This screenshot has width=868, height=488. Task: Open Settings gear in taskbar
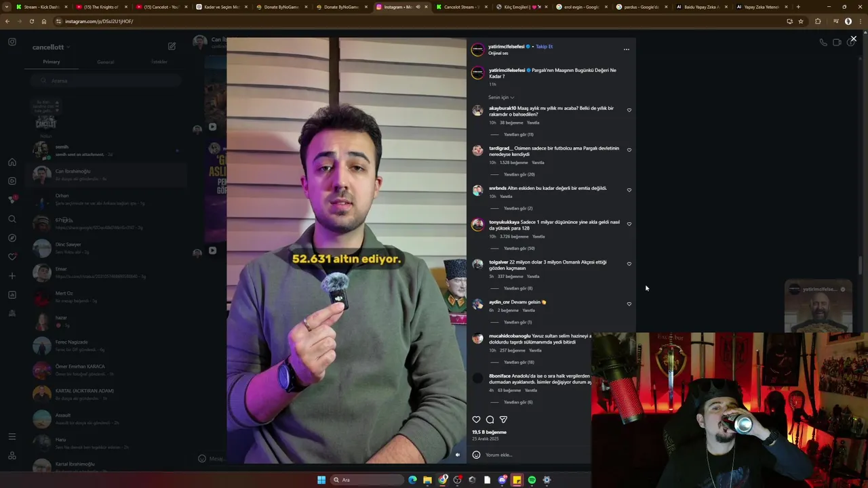pos(547,480)
